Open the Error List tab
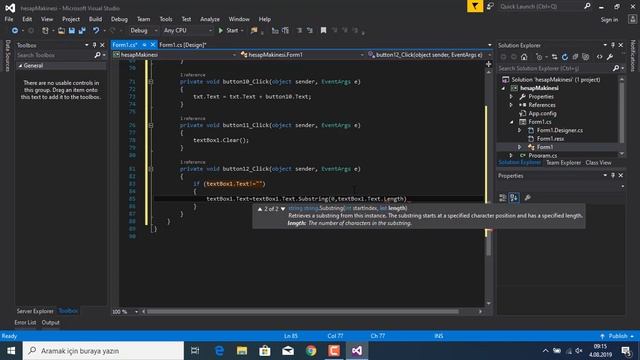The image size is (640, 360). pyautogui.click(x=25, y=322)
